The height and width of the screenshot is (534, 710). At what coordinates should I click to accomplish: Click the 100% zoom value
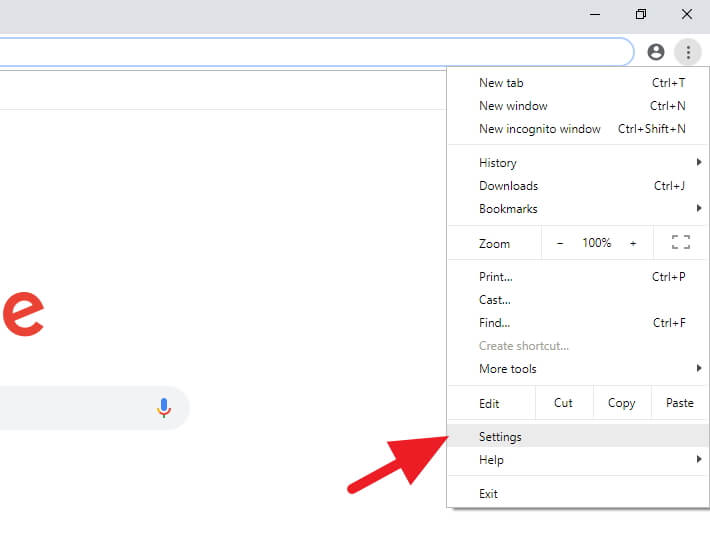597,243
